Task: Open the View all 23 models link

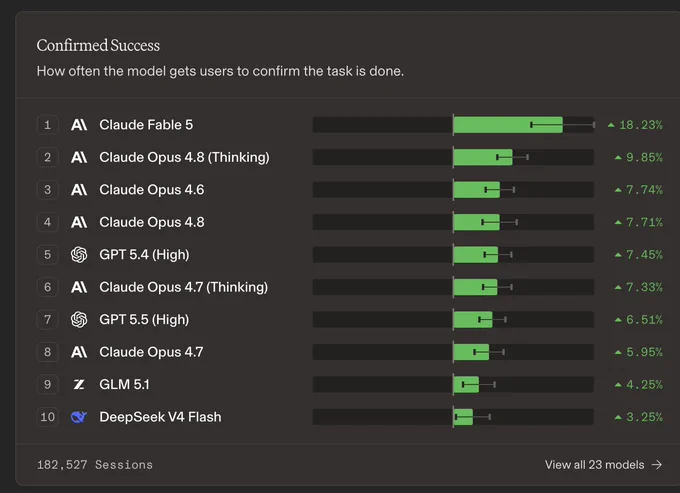Action: [603, 465]
